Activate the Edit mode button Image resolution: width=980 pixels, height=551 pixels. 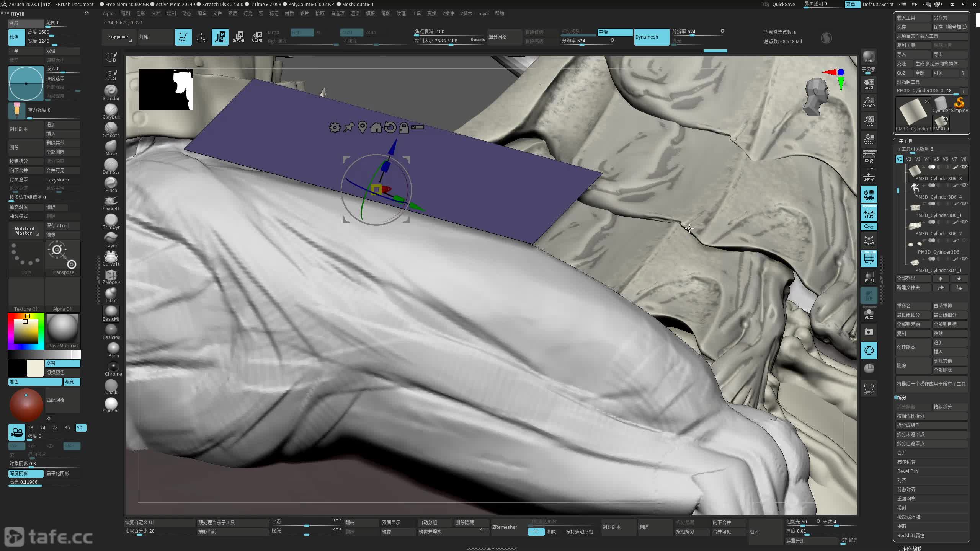[x=183, y=37]
